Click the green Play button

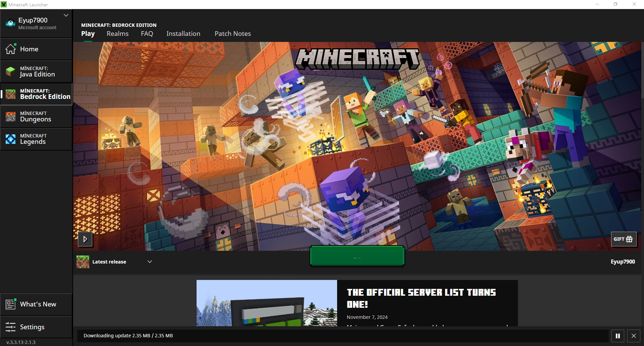357,256
